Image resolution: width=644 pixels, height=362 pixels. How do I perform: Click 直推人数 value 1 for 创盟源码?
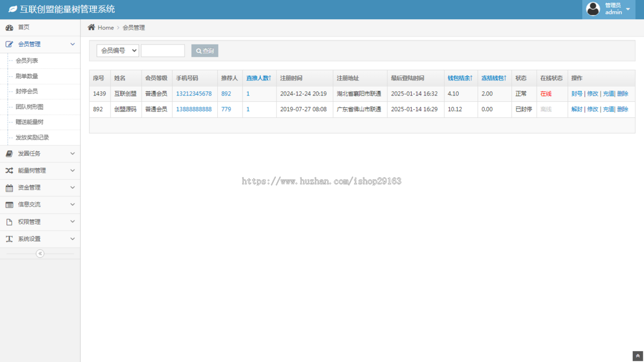248,109
